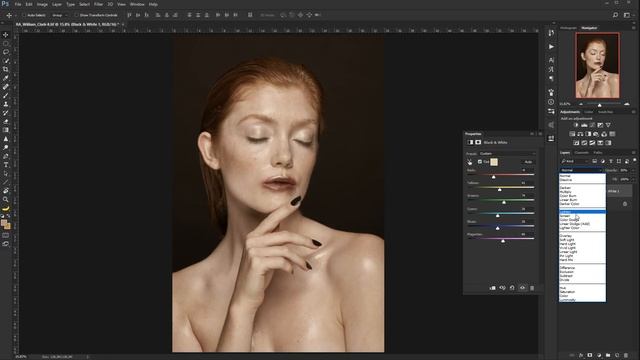Screen dimensions: 640x360
Task: Toggle layer visibility eye in Properties panel
Action: (x=522, y=288)
